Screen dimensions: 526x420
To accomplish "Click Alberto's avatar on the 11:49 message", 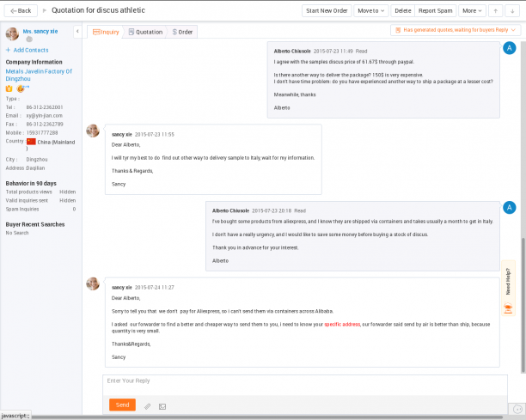I will coord(509,48).
